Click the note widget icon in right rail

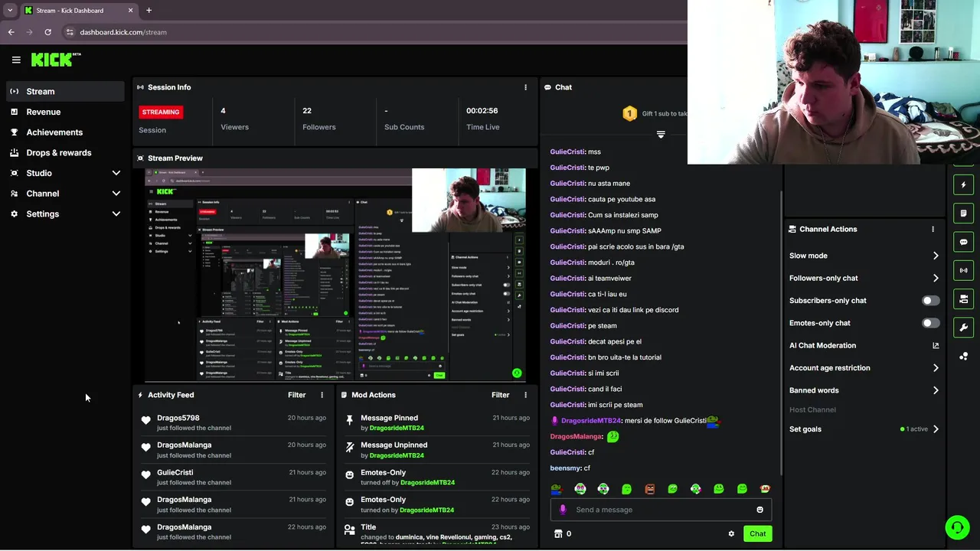coord(963,214)
